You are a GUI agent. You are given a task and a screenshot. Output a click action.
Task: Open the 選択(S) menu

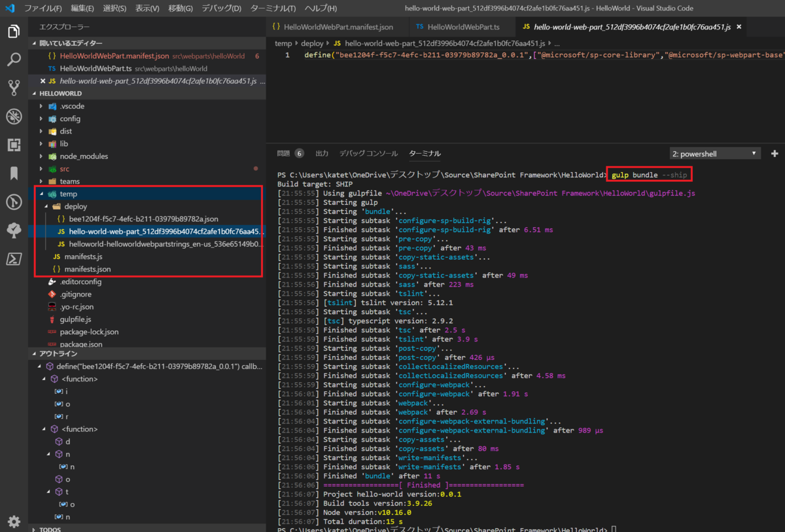(115, 9)
